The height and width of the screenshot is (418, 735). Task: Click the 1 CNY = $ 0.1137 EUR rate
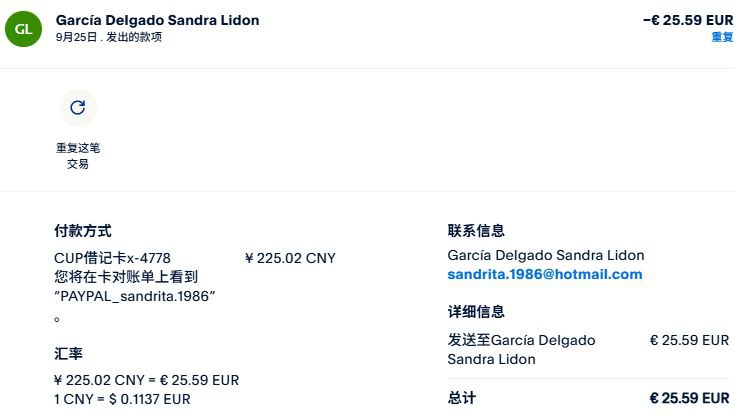[x=122, y=399]
